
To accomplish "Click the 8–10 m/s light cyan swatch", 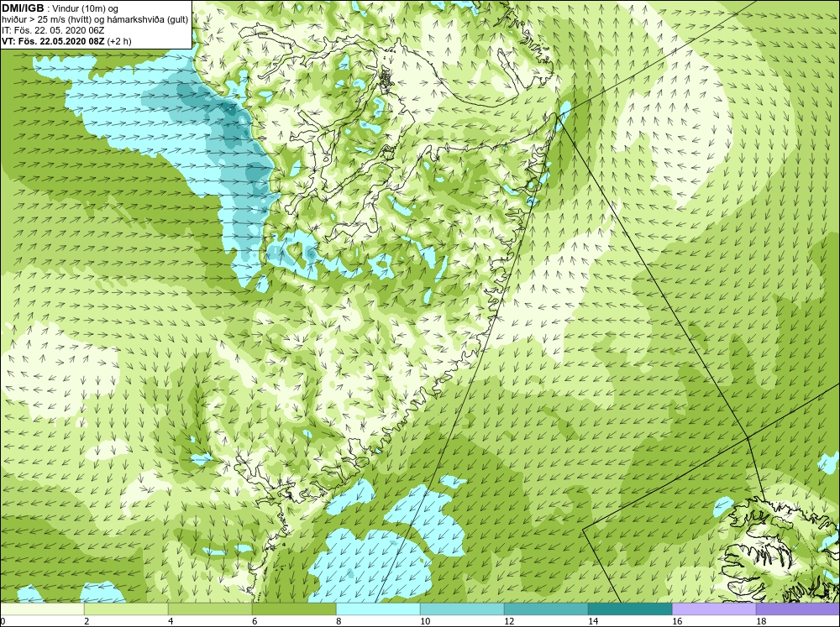I will tap(378, 609).
